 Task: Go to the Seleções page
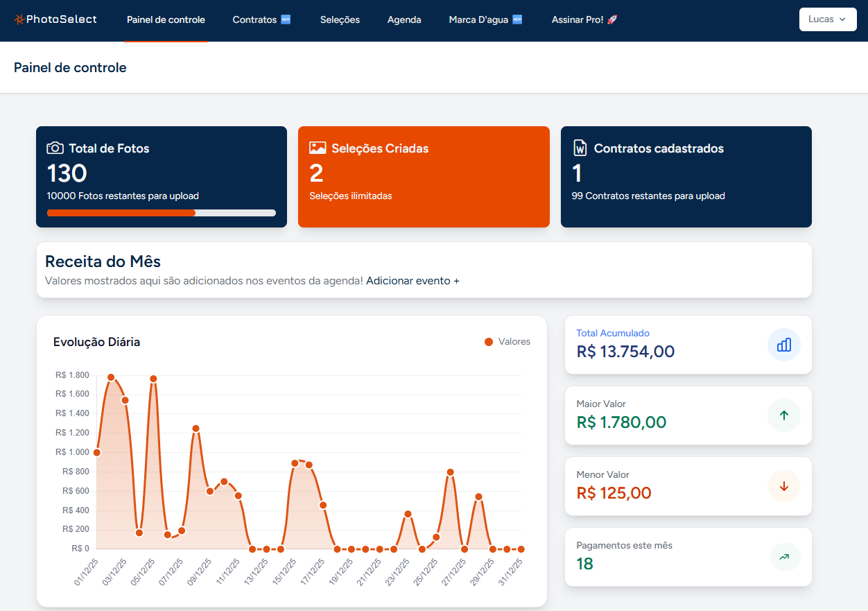tap(340, 19)
